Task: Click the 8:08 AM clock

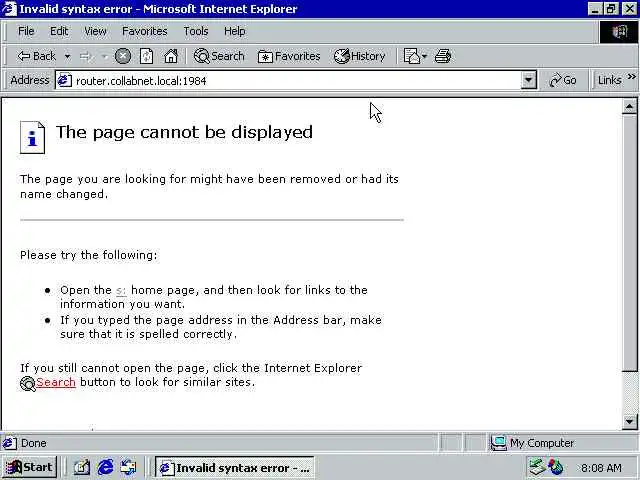Action: (x=601, y=468)
